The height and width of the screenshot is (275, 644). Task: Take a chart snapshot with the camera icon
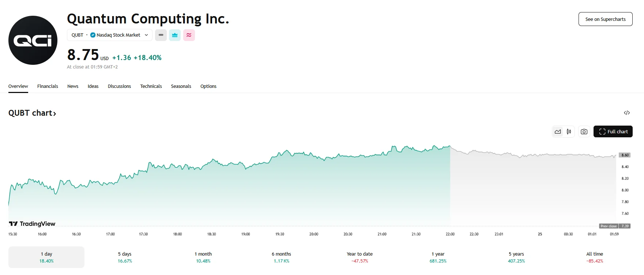[584, 131]
